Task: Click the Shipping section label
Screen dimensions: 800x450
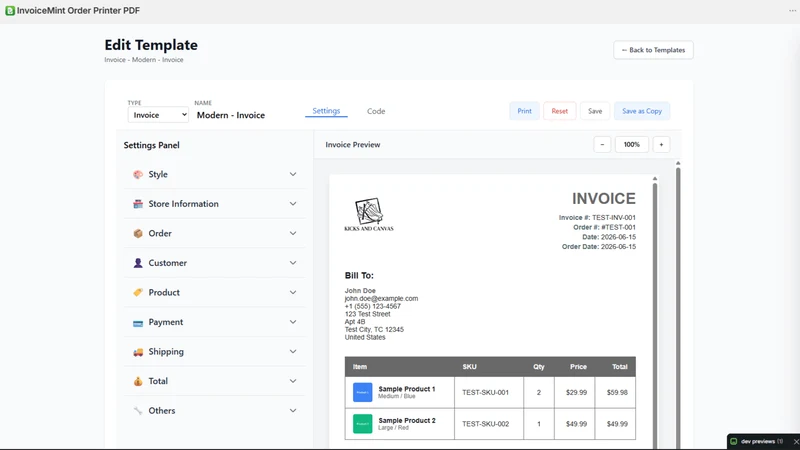Action: point(166,352)
